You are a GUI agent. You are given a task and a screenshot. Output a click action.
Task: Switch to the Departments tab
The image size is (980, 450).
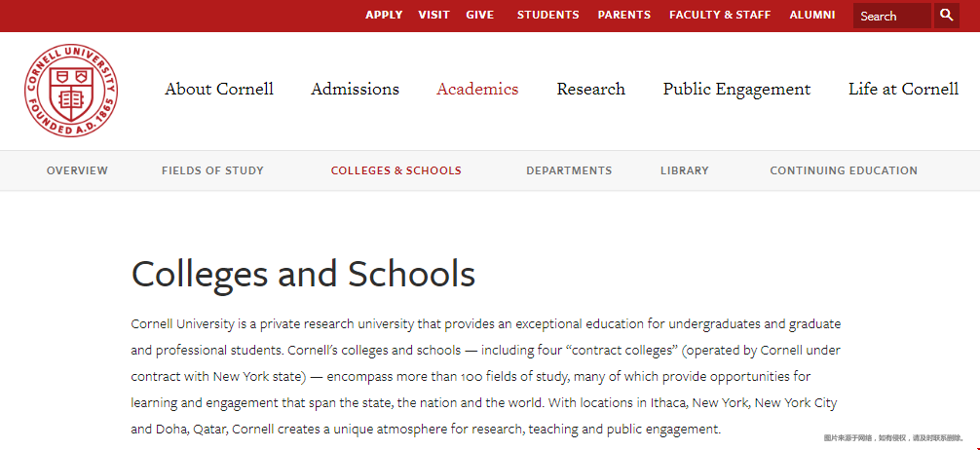coord(569,170)
